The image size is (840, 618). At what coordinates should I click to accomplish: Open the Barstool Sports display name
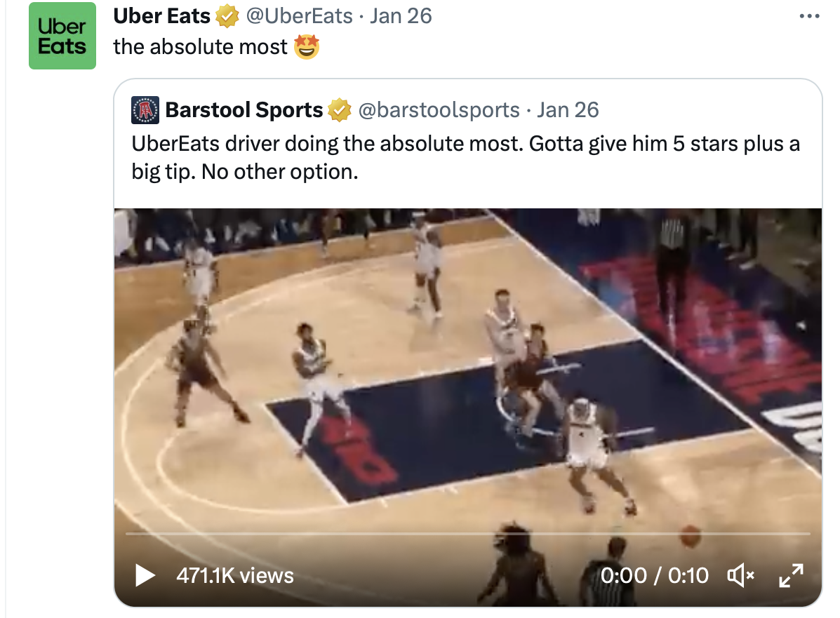pos(244,110)
